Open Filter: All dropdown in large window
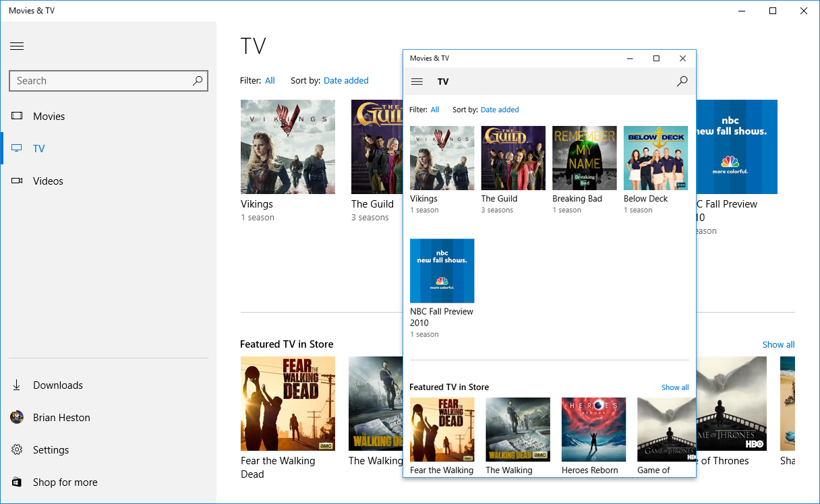 (x=270, y=80)
